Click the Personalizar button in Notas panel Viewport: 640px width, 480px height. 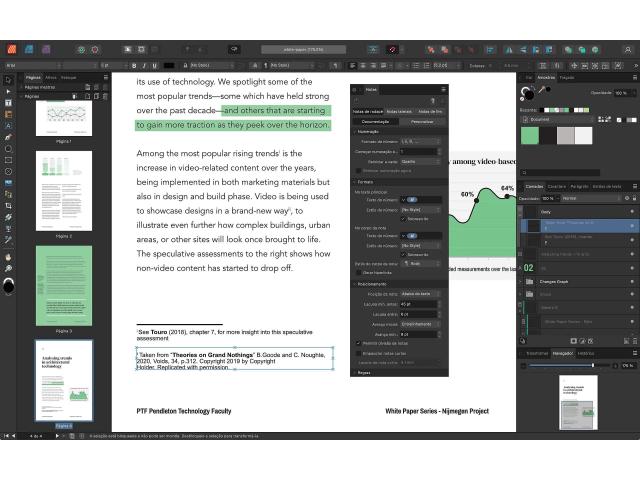click(x=424, y=121)
